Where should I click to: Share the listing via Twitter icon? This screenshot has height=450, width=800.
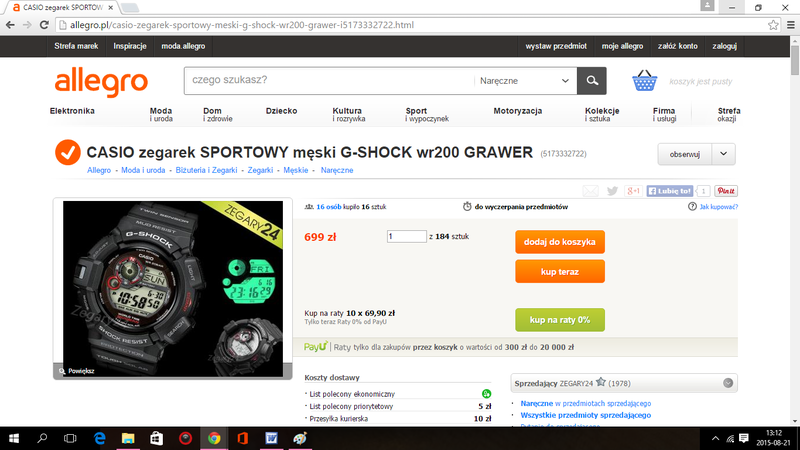point(612,191)
